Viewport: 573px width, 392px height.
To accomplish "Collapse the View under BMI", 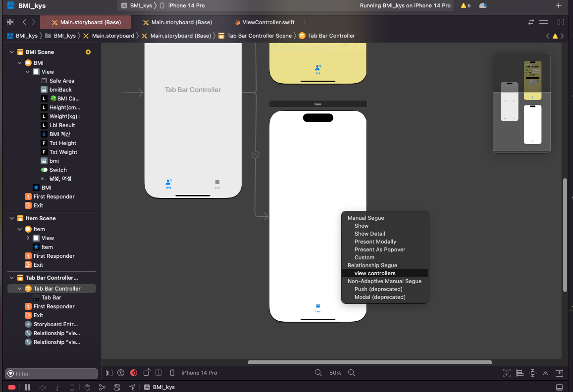I will tap(28, 72).
